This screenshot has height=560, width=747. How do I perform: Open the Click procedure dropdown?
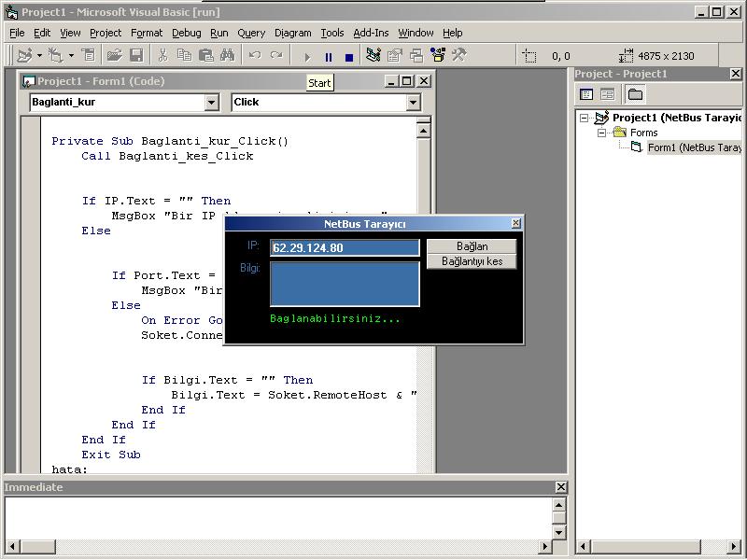(413, 103)
